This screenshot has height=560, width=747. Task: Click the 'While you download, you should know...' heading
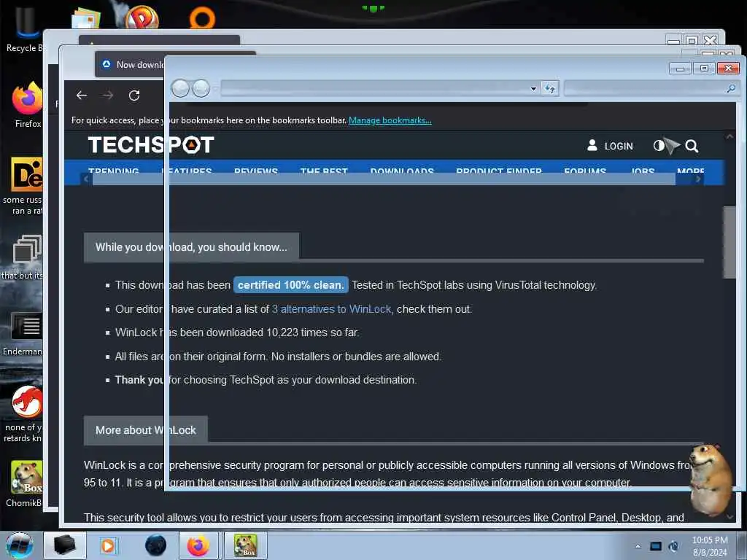(x=191, y=247)
